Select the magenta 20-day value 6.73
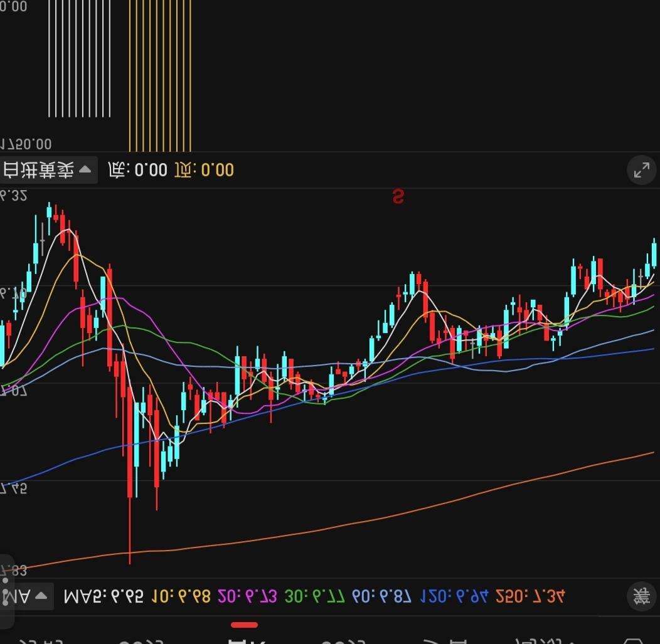The width and height of the screenshot is (660, 644). coord(247,596)
